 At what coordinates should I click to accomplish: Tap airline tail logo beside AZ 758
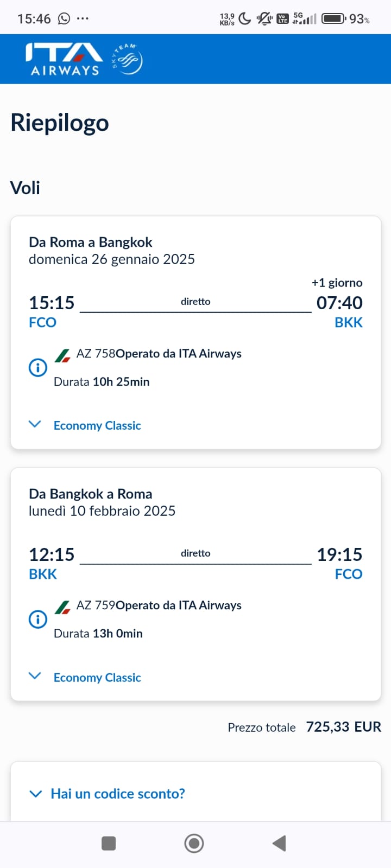coord(63,355)
